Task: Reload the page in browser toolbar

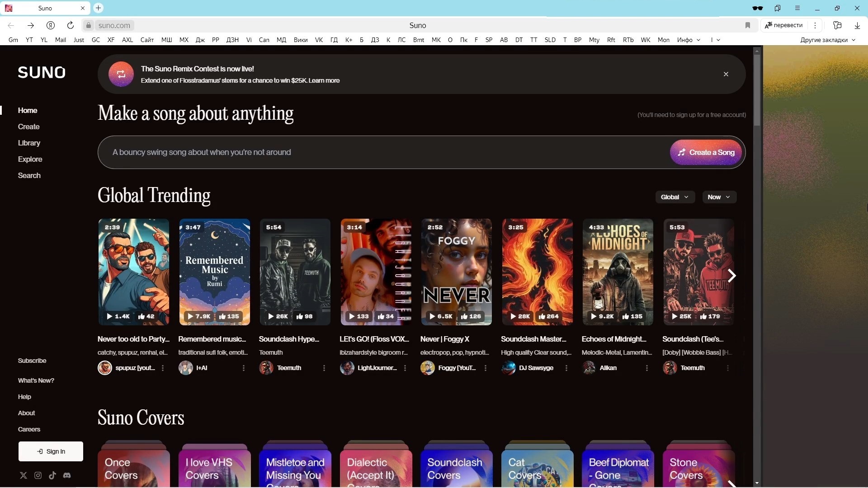Action: point(70,25)
